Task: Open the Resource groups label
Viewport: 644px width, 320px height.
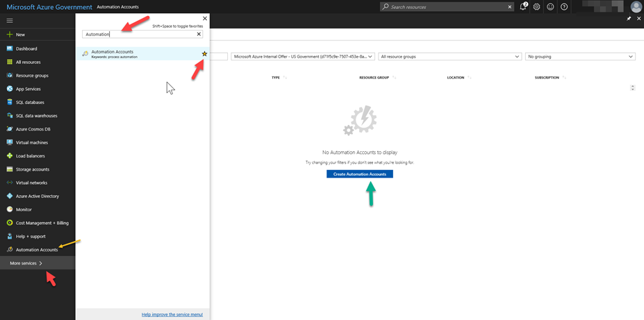Action: point(32,76)
